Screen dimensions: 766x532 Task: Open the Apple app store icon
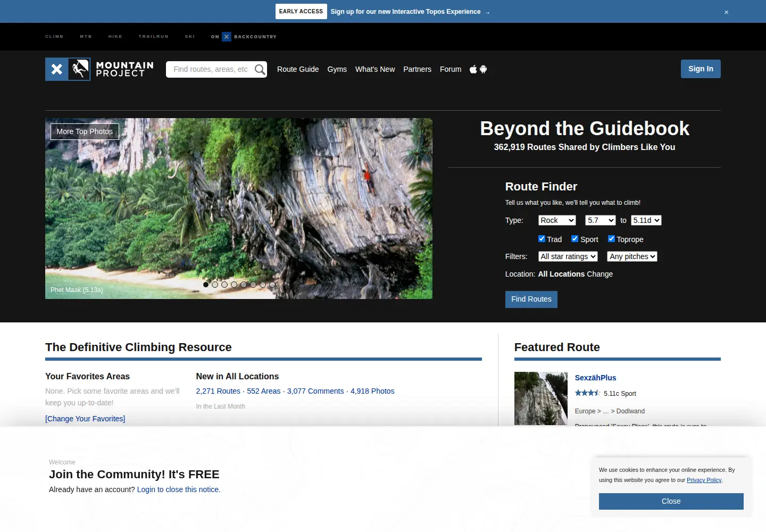point(473,69)
